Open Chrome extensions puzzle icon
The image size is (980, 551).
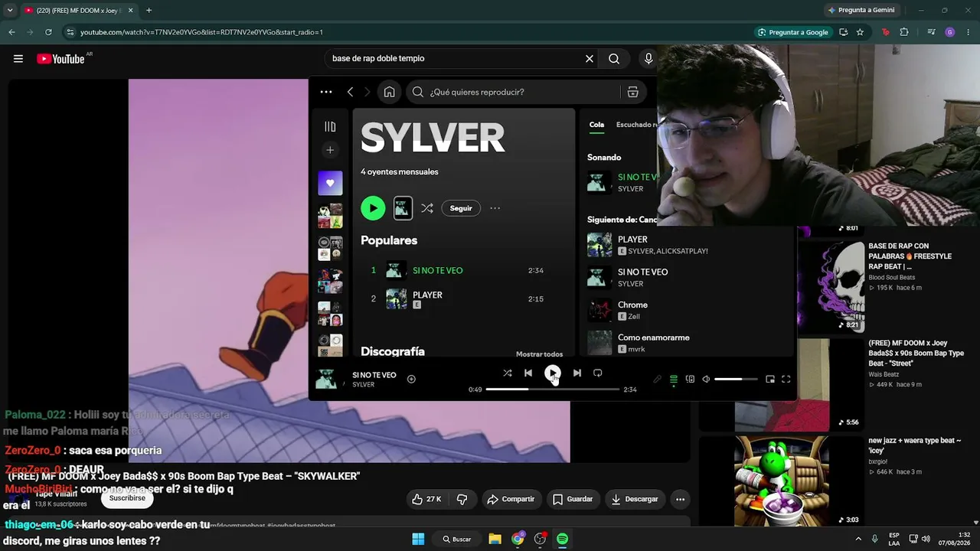(904, 32)
